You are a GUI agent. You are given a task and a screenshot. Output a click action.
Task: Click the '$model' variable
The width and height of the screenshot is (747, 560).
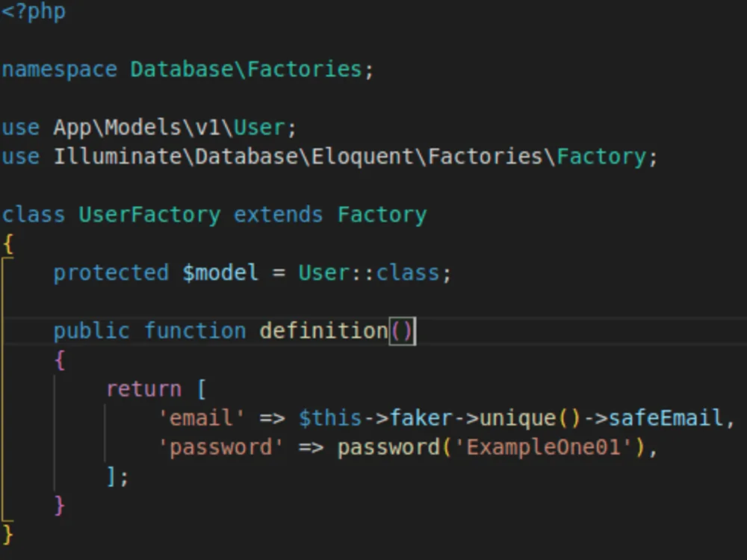[x=220, y=273]
